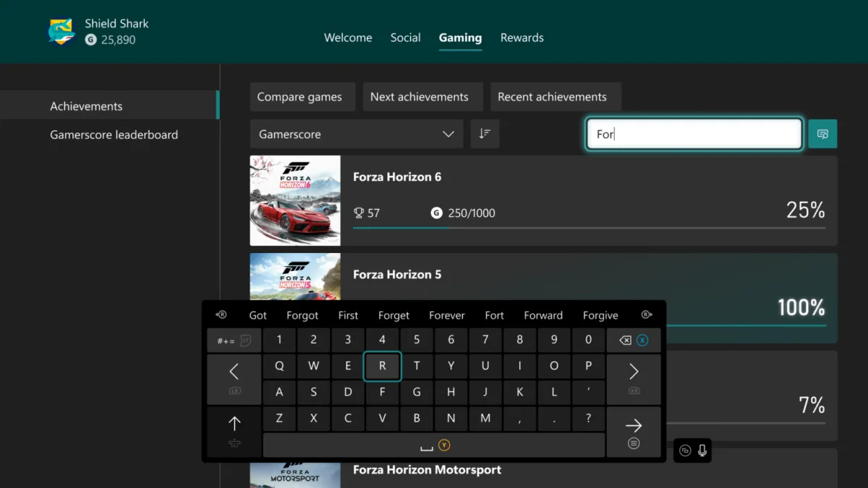The image size is (868, 488).
Task: Open the Forza Horizon 6 cover thumbnail
Action: point(295,200)
